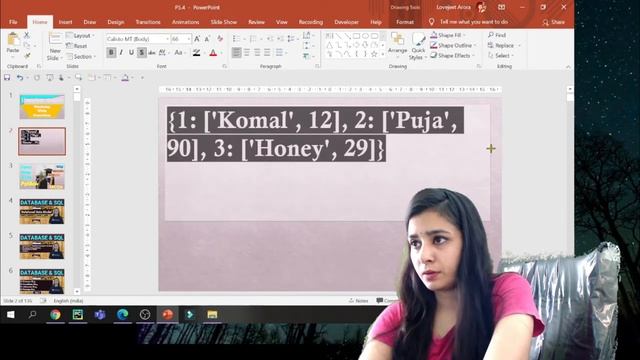Click the Replace button
Screen dimensions: 640x360
(501, 45)
